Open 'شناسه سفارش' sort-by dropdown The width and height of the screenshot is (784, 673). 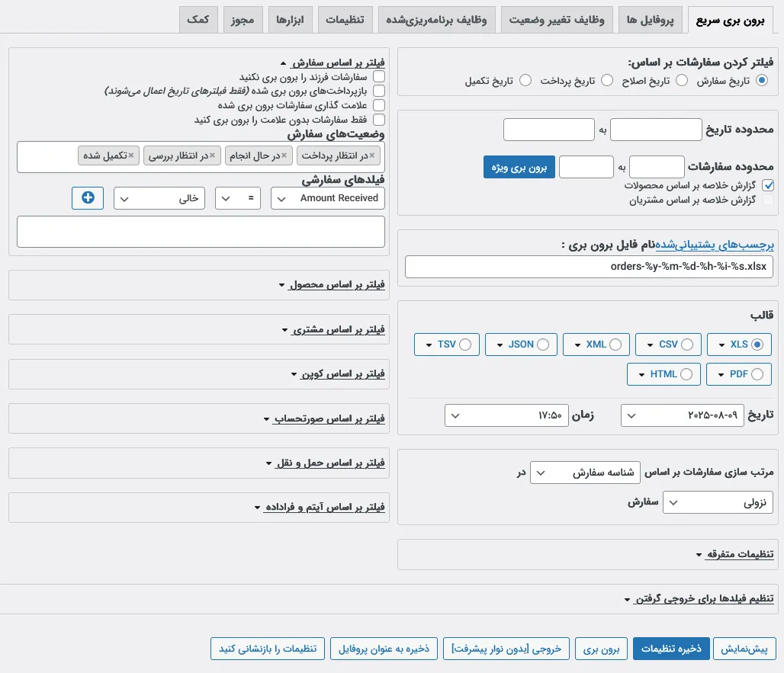pyautogui.click(x=585, y=473)
